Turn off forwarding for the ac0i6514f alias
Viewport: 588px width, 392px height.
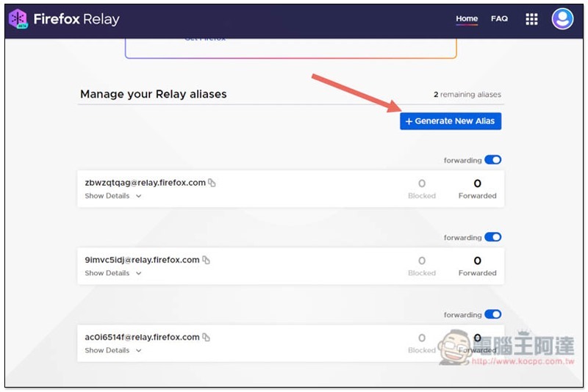492,314
